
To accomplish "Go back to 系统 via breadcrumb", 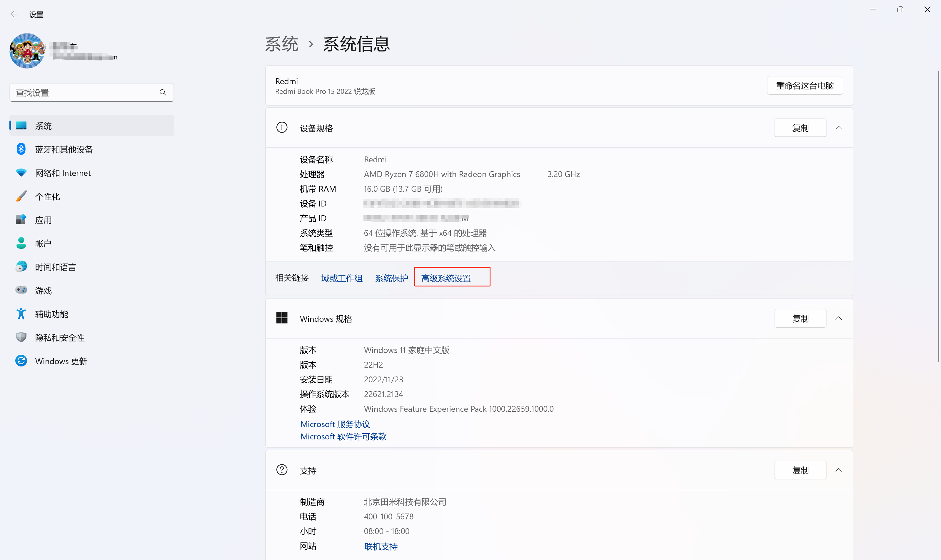I will pyautogui.click(x=281, y=44).
